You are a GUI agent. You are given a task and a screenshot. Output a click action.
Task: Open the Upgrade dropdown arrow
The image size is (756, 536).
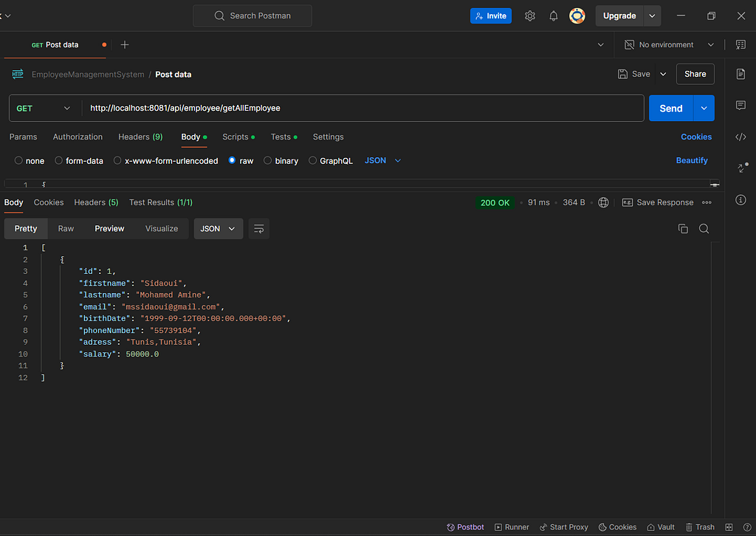click(652, 16)
